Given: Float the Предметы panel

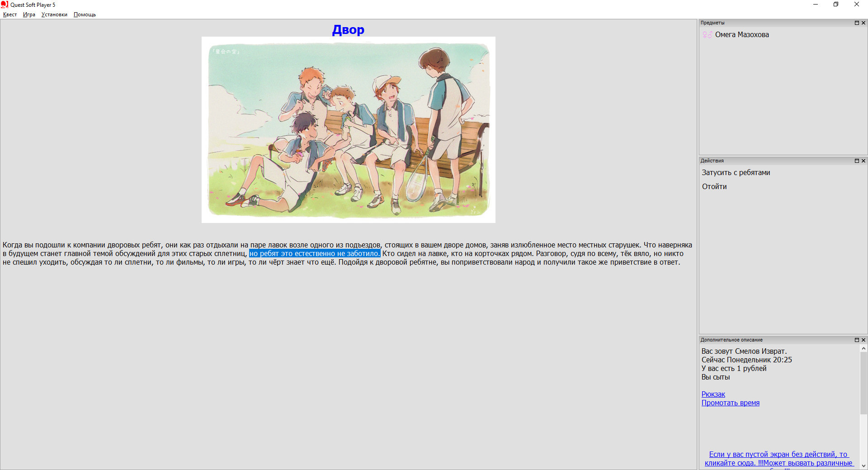Looking at the screenshot, I should pos(856,23).
